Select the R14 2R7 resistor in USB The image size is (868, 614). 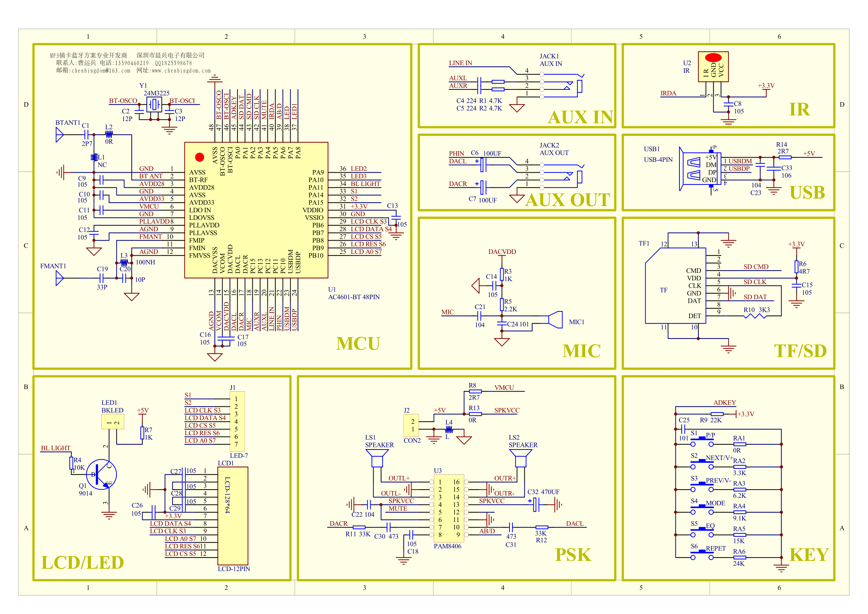pos(785,157)
